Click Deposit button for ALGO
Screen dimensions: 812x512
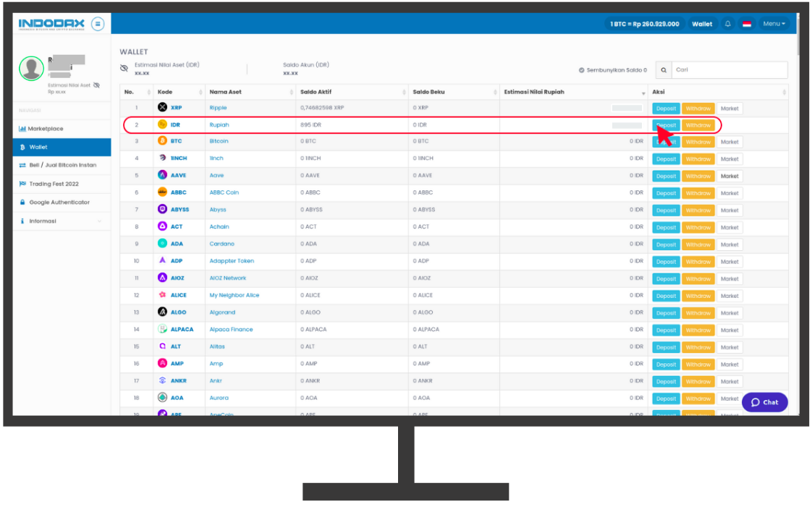pos(666,312)
